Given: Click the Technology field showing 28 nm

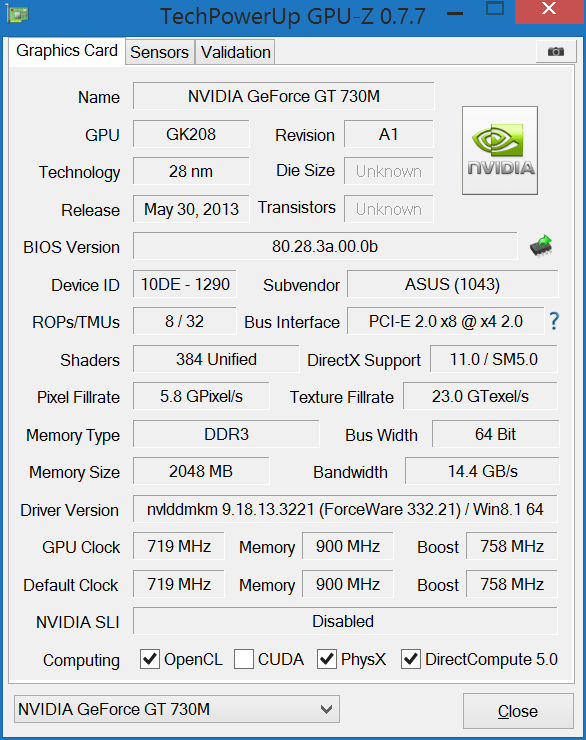Looking at the screenshot, I should 191,171.
